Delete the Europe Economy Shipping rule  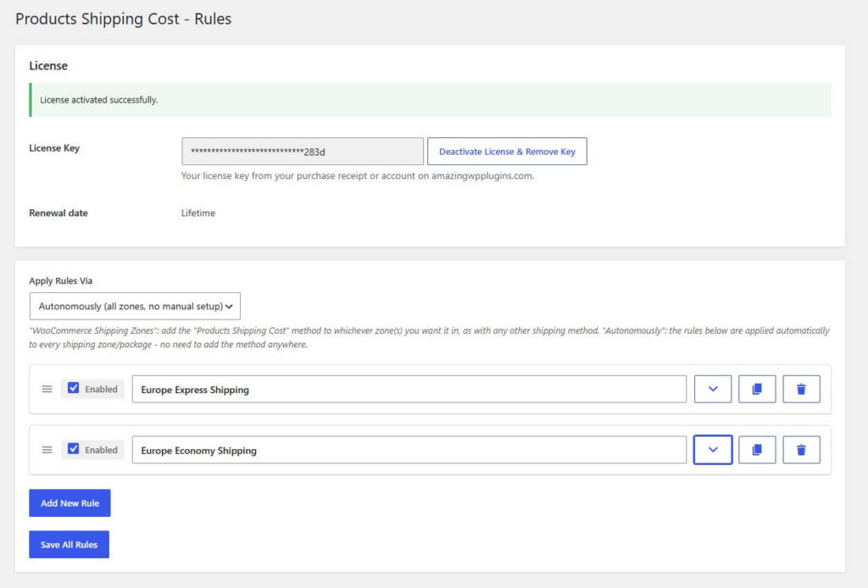801,450
